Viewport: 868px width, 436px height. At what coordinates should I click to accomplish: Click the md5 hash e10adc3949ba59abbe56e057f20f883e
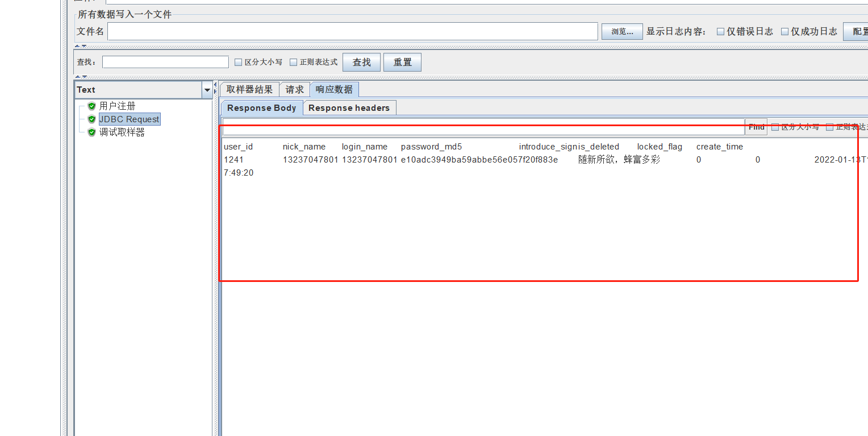[479, 160]
